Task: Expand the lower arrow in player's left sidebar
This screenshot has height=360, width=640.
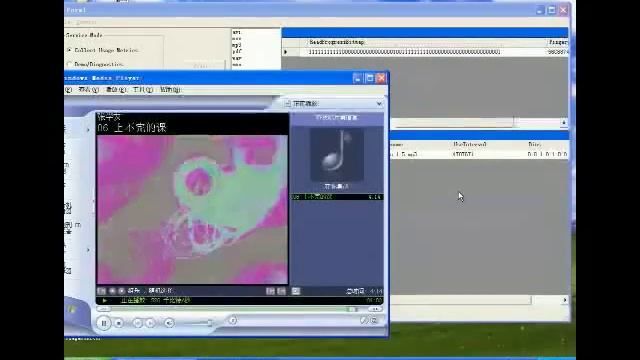Action: pyautogui.click(x=88, y=250)
